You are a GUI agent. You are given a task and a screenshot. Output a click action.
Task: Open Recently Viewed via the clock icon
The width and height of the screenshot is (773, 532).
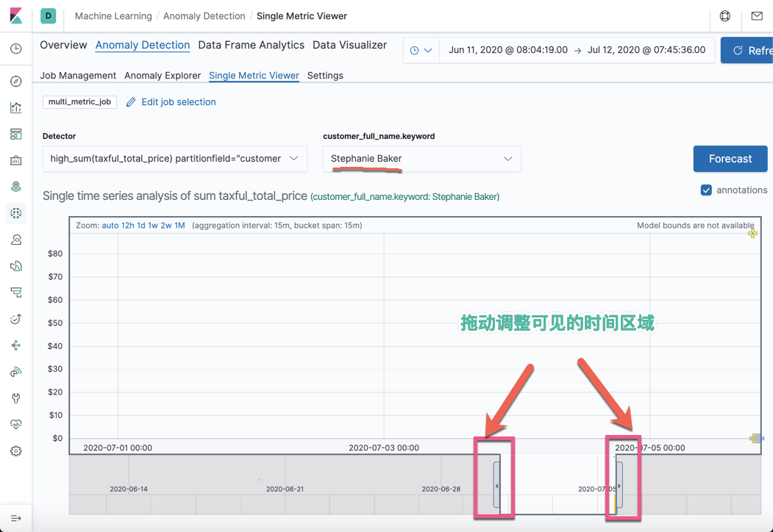pyautogui.click(x=16, y=48)
